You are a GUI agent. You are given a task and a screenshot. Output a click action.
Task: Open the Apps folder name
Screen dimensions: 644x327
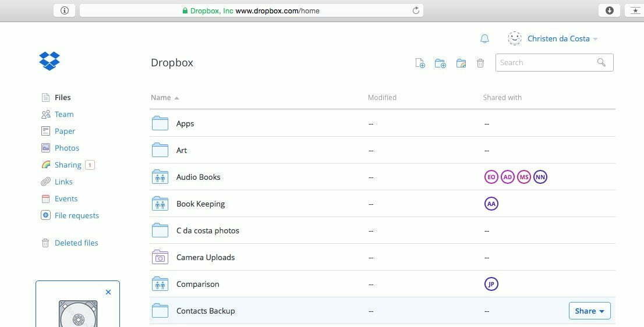click(185, 123)
